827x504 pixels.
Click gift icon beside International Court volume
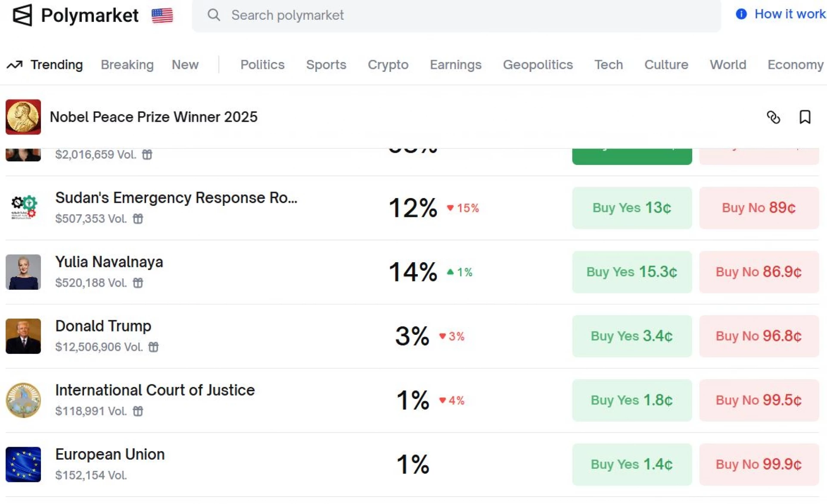(x=138, y=411)
